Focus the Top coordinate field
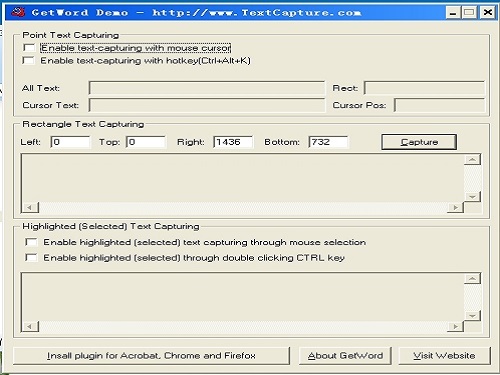 tap(146, 142)
